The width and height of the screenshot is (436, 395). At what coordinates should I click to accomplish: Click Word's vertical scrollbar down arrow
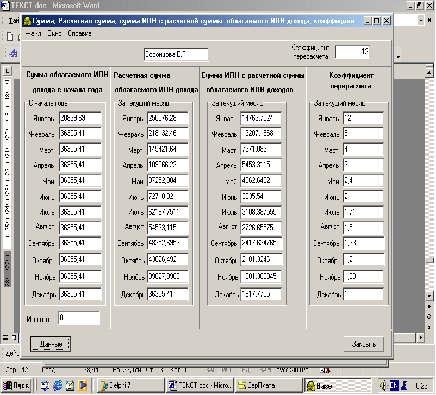click(429, 295)
